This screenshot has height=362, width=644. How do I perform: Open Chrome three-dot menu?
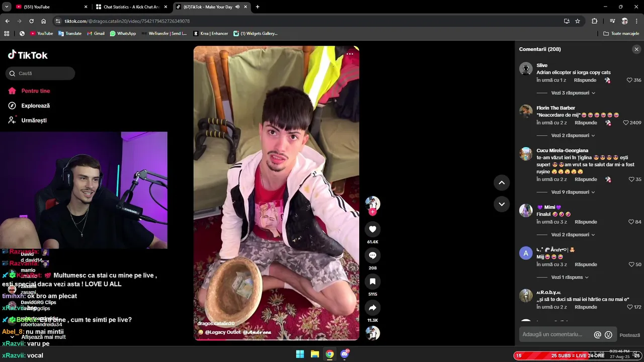pos(636,21)
